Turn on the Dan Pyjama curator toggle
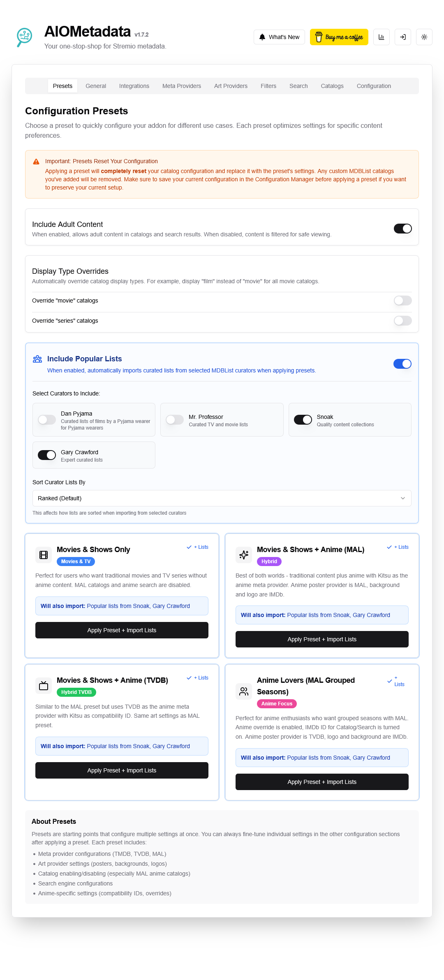Viewport: 444px width, 980px height. (x=46, y=420)
